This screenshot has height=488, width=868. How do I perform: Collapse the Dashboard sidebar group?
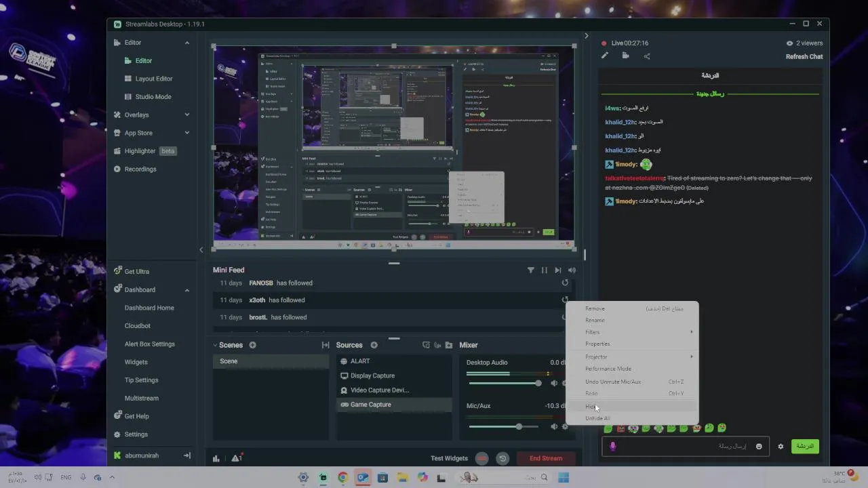(187, 290)
